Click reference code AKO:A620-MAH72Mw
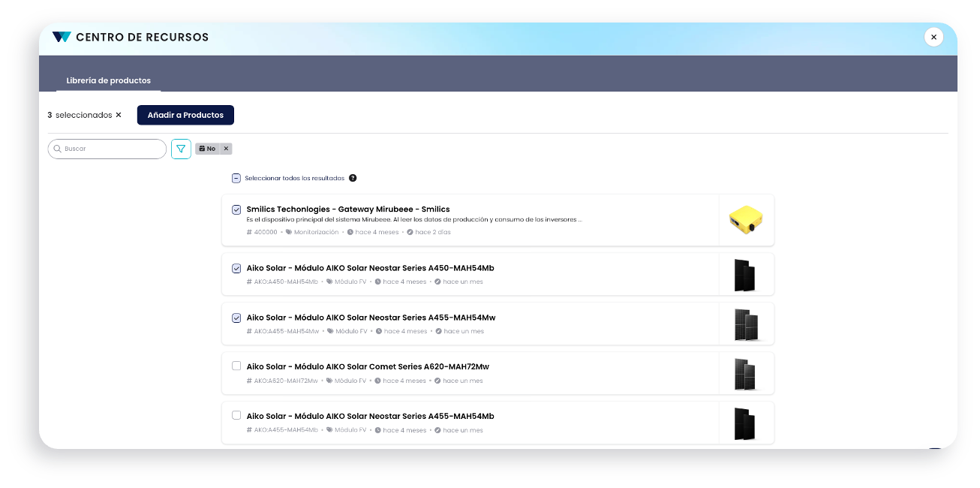The image size is (980, 488). pos(286,381)
